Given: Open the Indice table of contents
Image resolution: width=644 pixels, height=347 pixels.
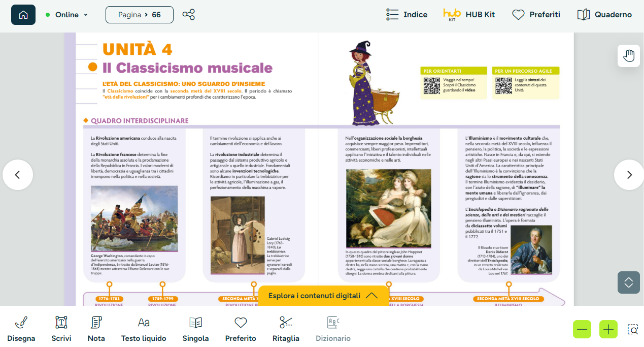Looking at the screenshot, I should [406, 15].
